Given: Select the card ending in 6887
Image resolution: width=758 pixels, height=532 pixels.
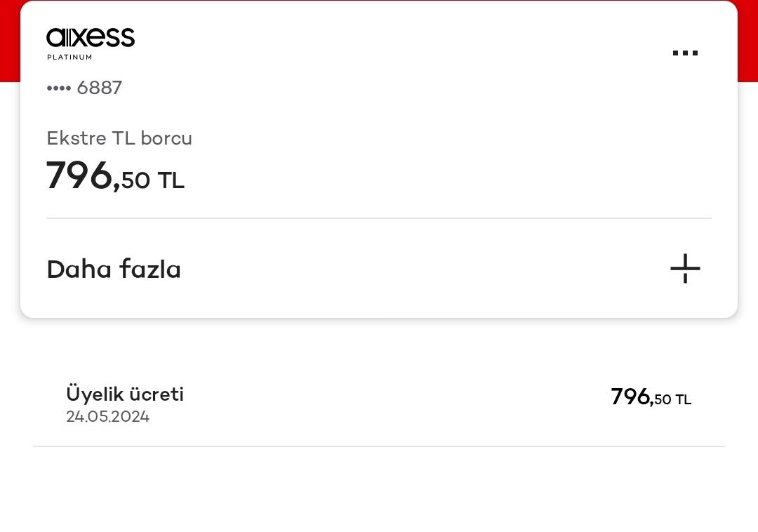Looking at the screenshot, I should click(84, 88).
